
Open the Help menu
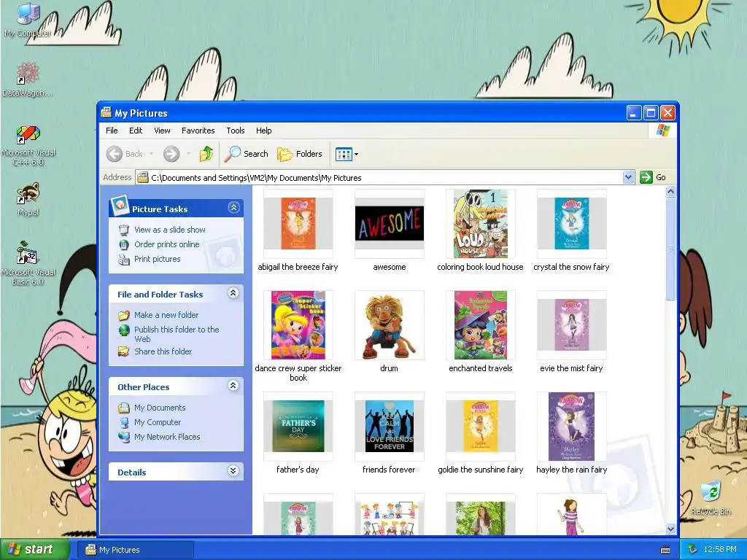pos(263,131)
